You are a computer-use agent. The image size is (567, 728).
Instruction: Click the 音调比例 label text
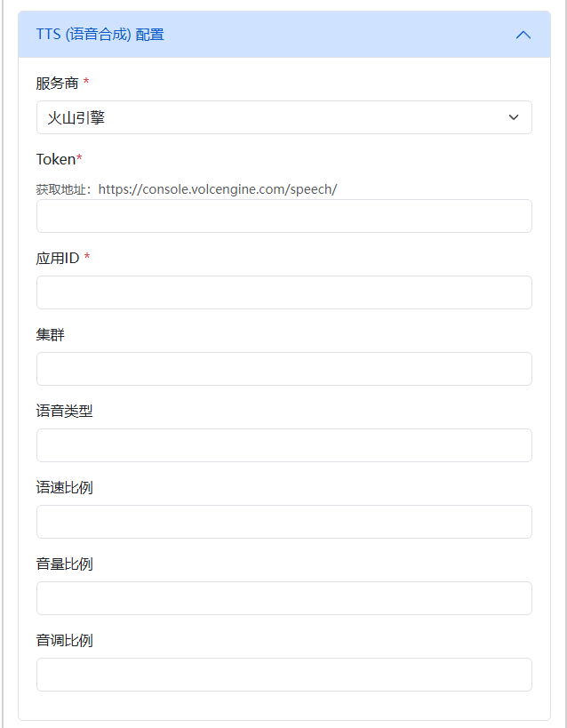[x=64, y=640]
